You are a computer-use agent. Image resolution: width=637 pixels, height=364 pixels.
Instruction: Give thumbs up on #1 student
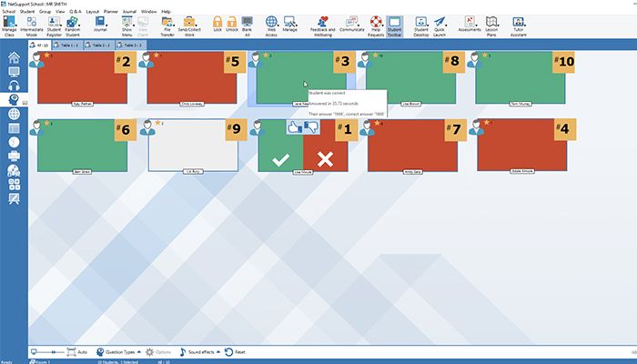coord(295,127)
